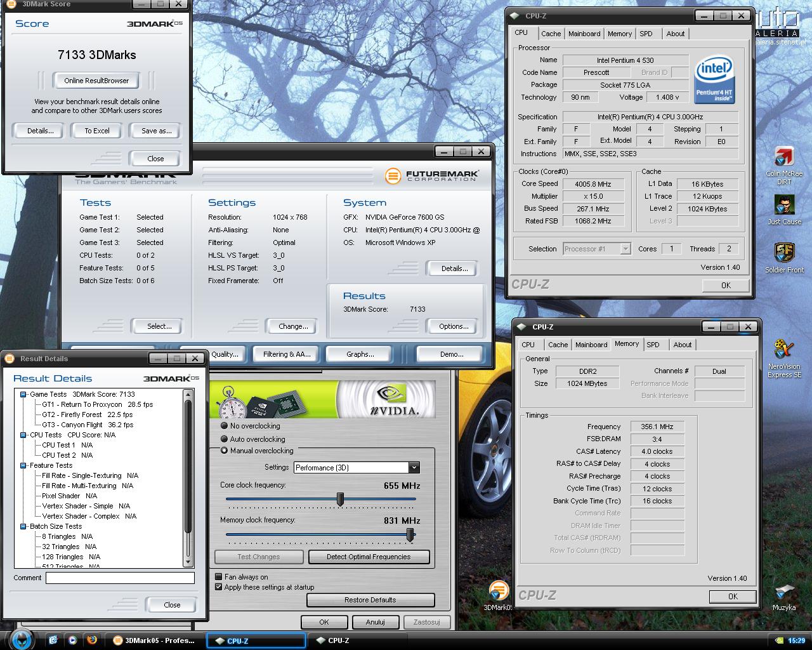Image resolution: width=812 pixels, height=650 pixels.
Task: Click the 3DMark Score window title icon
Action: pyautogui.click(x=11, y=4)
